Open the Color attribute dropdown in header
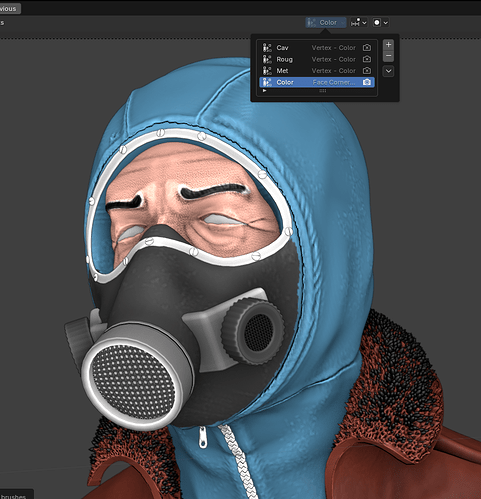Screen dimensions: 481x499 326,23
